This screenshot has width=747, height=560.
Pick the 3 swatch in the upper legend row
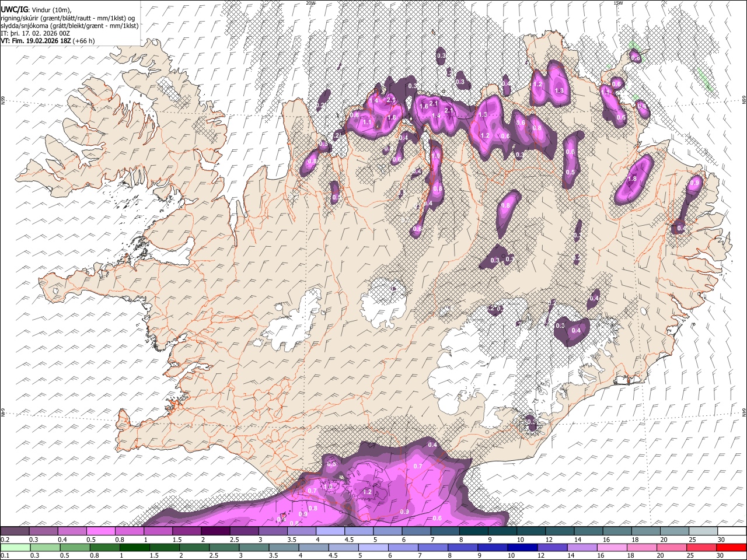click(x=273, y=531)
